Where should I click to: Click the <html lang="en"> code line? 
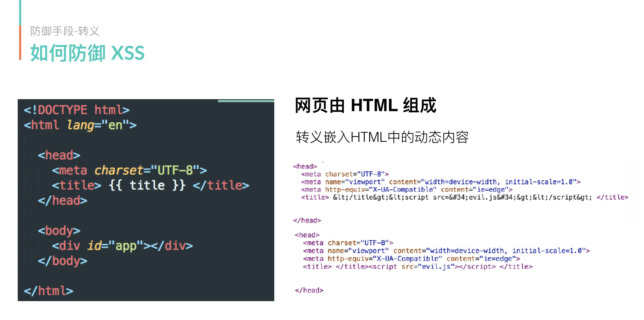point(80,125)
